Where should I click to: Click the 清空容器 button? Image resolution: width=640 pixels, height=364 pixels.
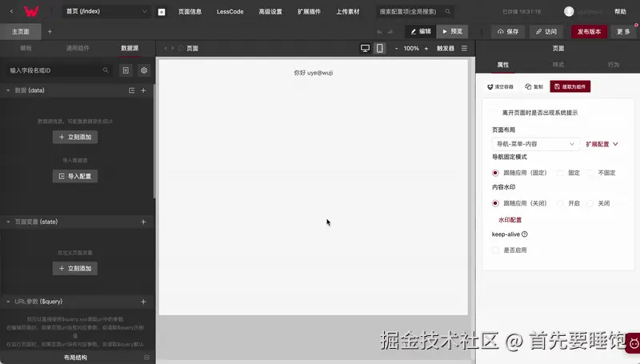pos(500,86)
